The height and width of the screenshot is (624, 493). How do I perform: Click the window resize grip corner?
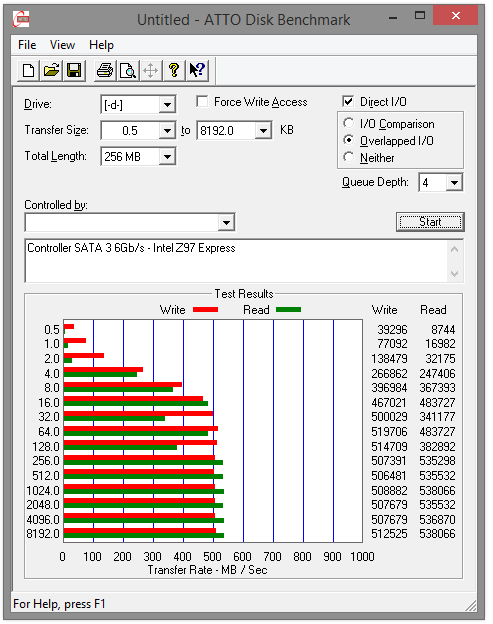[x=471, y=605]
